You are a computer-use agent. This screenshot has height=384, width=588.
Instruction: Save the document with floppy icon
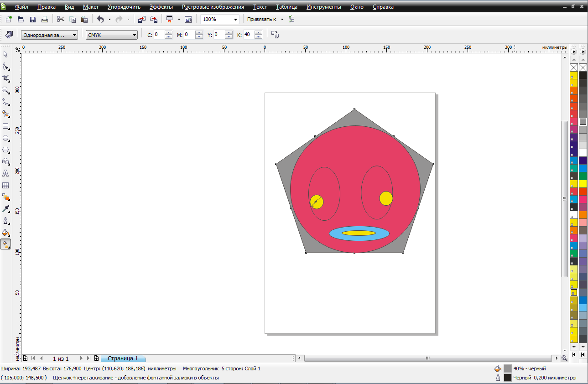(x=33, y=19)
